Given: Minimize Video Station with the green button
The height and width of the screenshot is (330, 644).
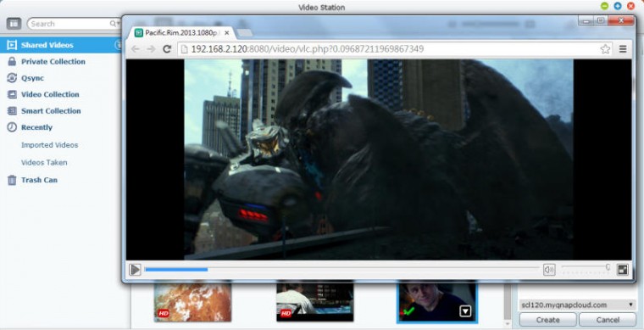Looking at the screenshot, I should click(x=604, y=6).
